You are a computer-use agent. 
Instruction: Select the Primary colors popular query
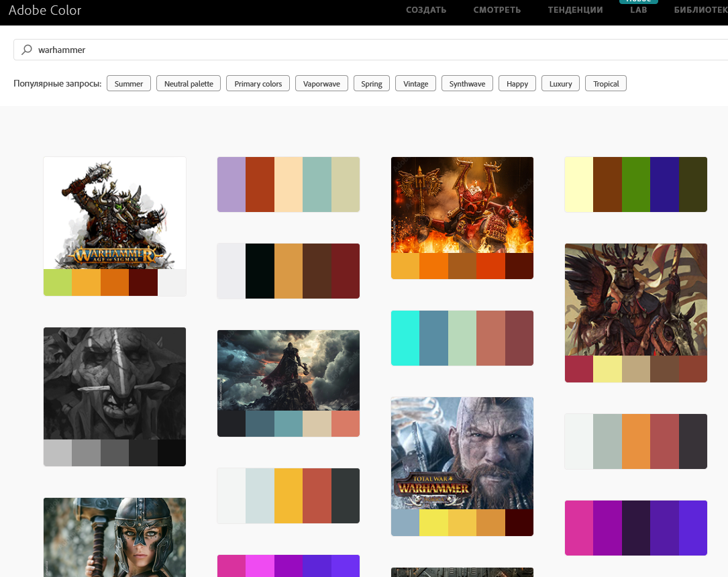[x=258, y=84]
